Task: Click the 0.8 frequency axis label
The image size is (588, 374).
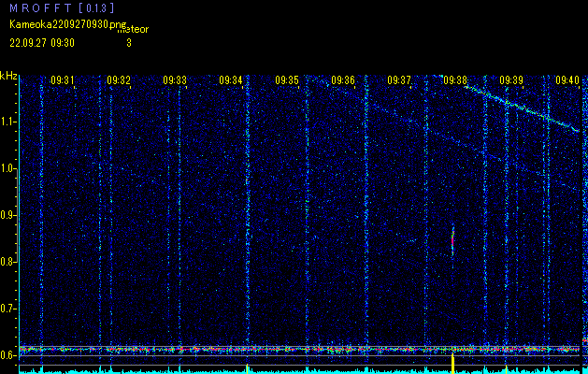Action: 7,262
